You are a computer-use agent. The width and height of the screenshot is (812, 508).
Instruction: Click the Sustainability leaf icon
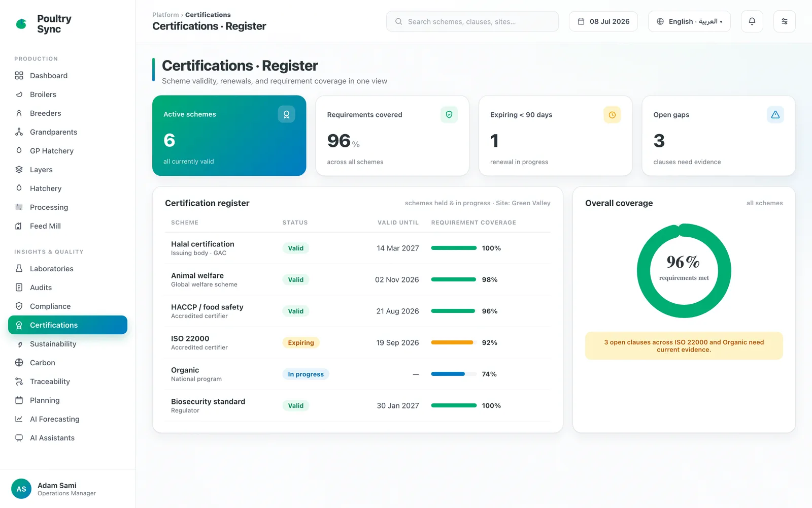tap(19, 344)
